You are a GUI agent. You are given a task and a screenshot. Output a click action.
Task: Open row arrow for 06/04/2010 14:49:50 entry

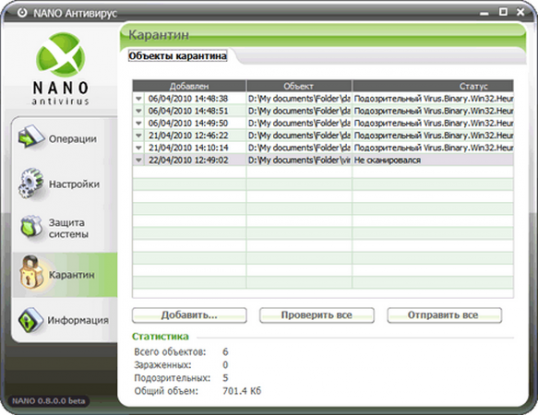pyautogui.click(x=139, y=123)
